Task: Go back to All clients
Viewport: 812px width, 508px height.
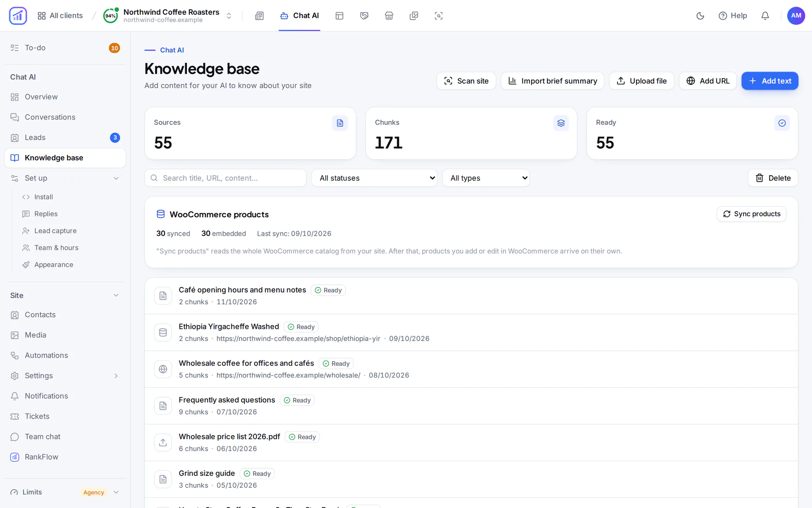Action: pyautogui.click(x=60, y=16)
